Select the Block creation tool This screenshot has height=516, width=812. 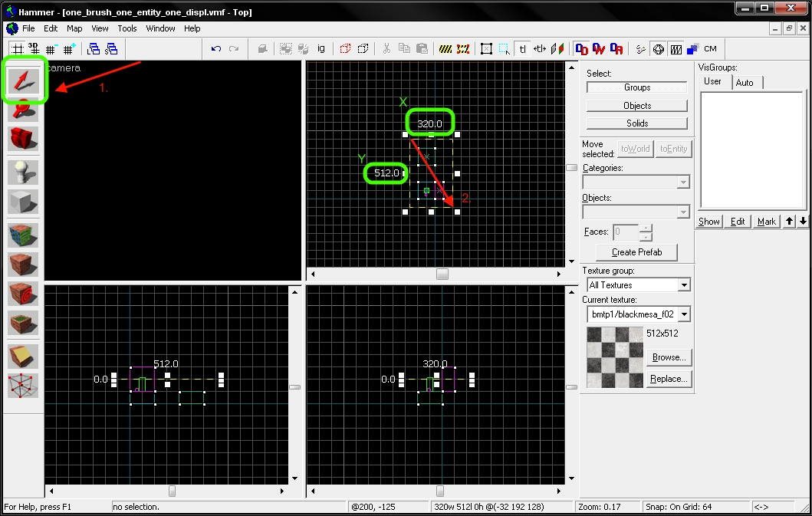click(23, 202)
